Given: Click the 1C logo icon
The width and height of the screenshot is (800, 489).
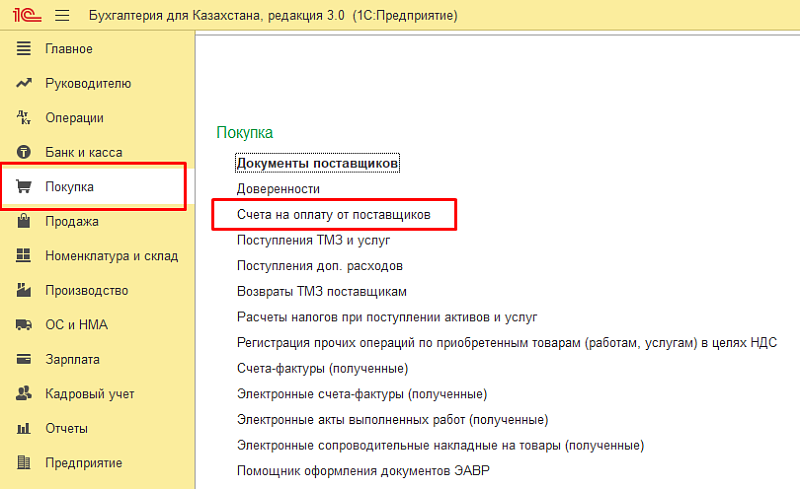Looking at the screenshot, I should [24, 16].
